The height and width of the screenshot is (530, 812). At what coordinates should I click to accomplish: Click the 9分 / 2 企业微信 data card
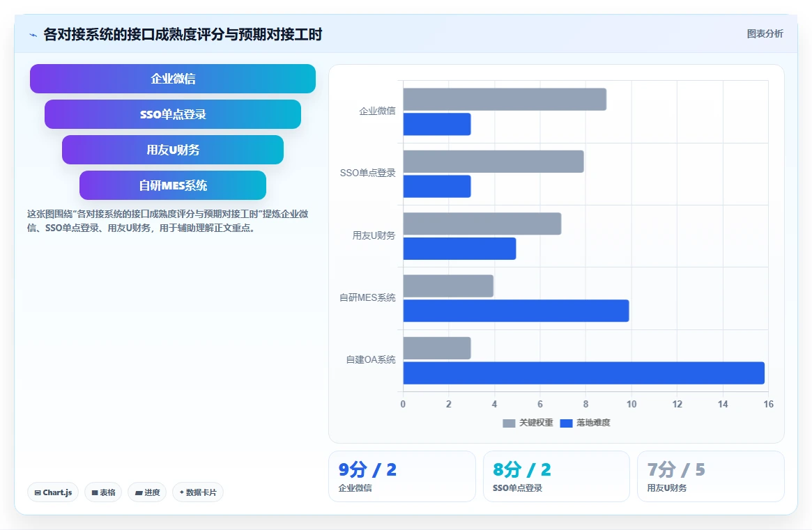coord(402,476)
